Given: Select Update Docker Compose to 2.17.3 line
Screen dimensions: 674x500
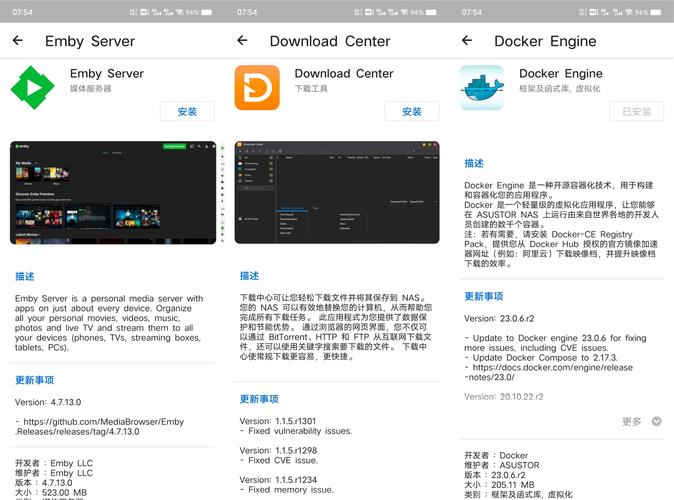Looking at the screenshot, I should 541,358.
